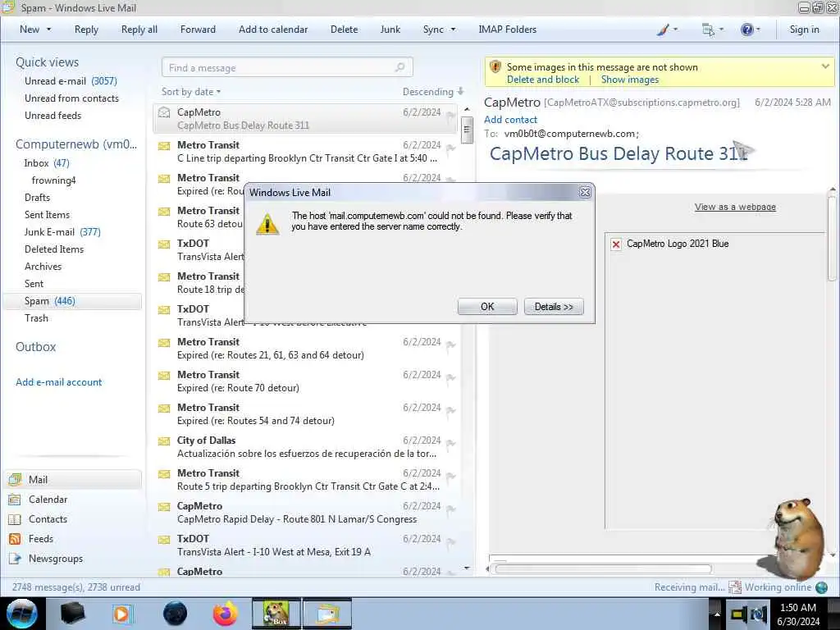Select Unread from contacts quick view
The image size is (840, 630).
tap(72, 98)
